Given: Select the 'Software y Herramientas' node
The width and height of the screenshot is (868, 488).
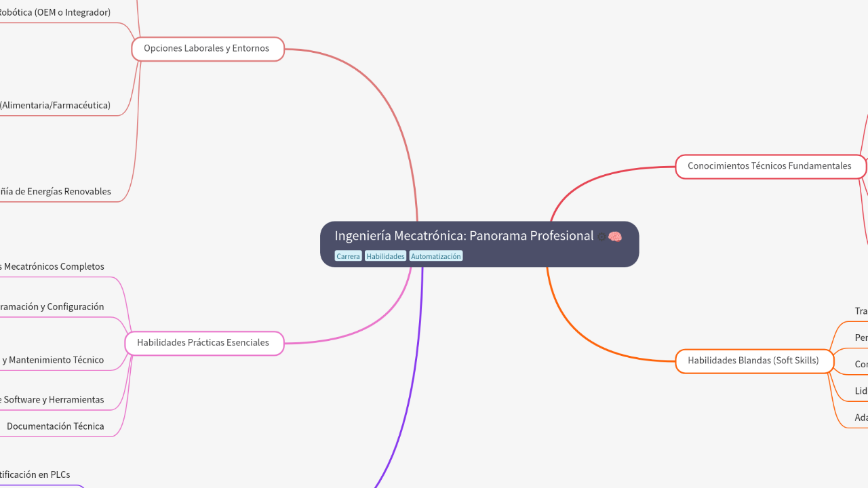Looking at the screenshot, I should pos(53,399).
